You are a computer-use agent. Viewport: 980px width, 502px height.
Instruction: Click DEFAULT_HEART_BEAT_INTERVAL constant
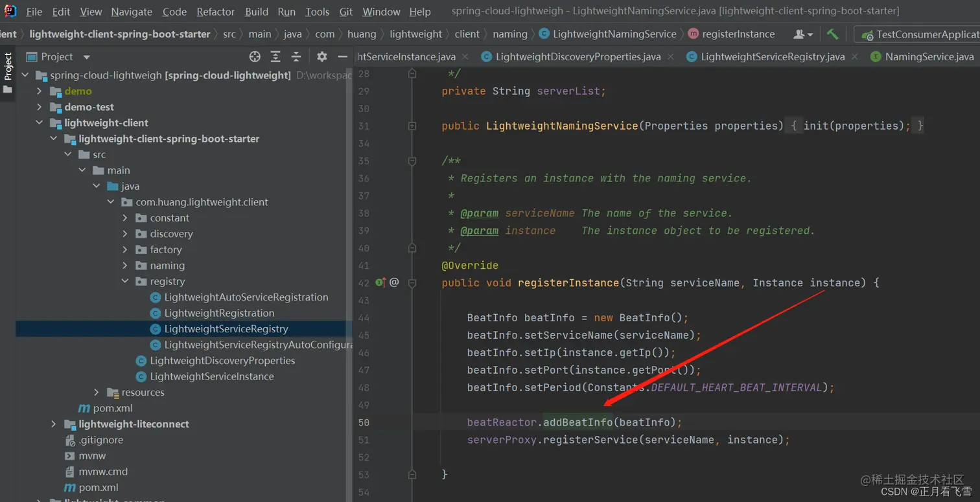click(736, 387)
